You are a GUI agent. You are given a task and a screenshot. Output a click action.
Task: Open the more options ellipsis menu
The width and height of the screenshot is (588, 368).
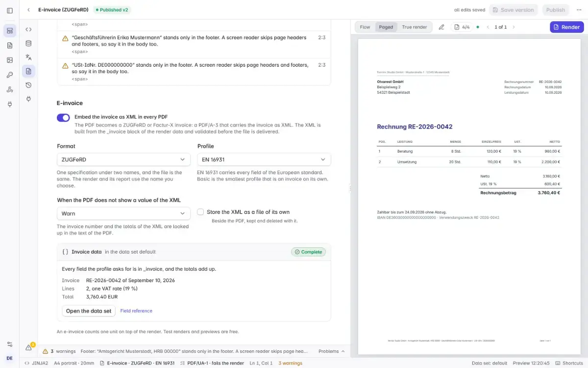579,10
